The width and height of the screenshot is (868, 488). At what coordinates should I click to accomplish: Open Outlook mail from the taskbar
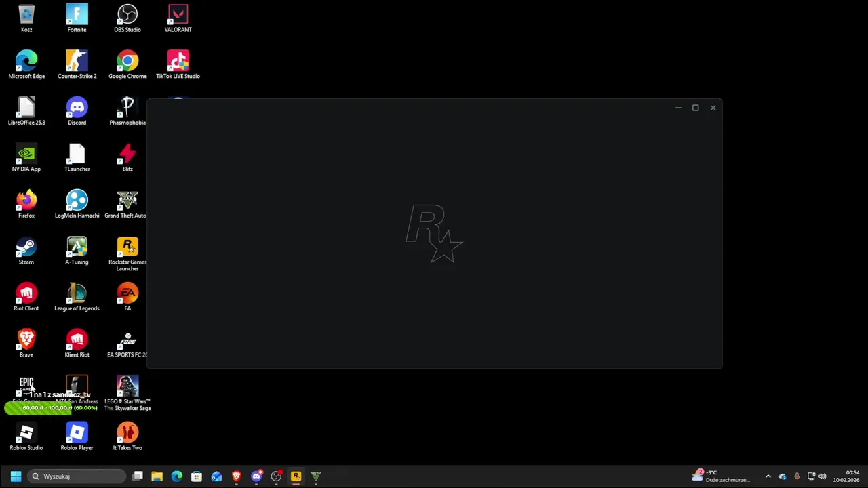[x=216, y=476]
